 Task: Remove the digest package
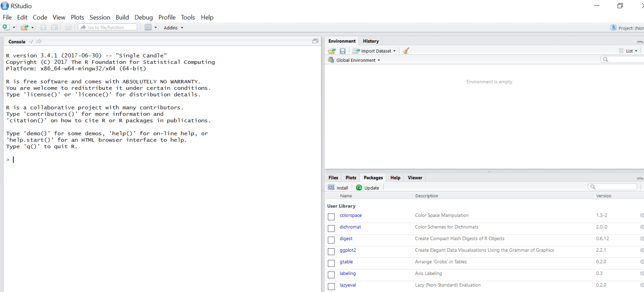coord(642,238)
